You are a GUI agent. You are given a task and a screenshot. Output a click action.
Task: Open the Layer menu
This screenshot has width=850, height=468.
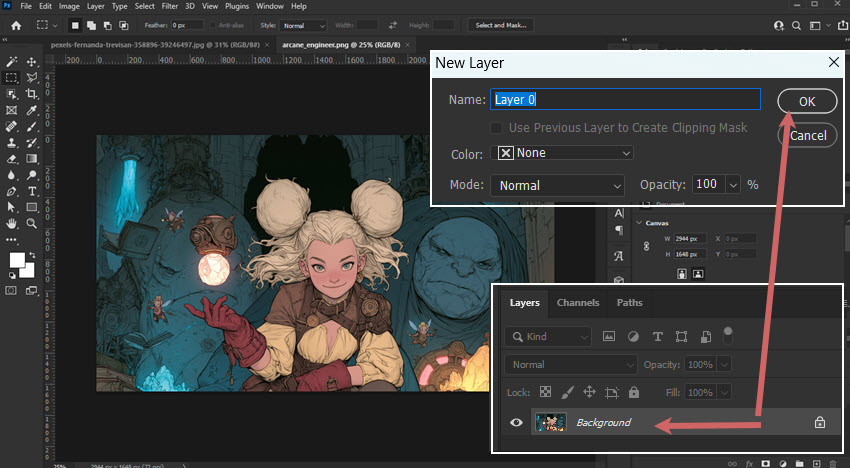point(95,6)
